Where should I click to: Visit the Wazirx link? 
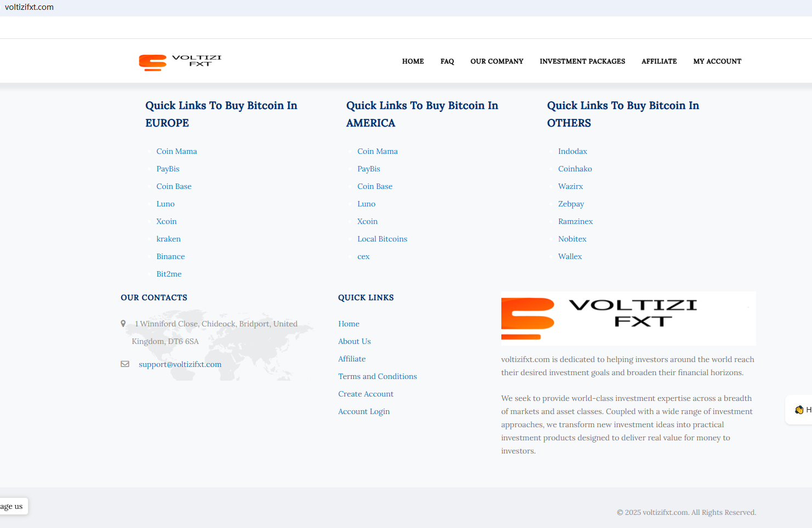click(x=570, y=186)
